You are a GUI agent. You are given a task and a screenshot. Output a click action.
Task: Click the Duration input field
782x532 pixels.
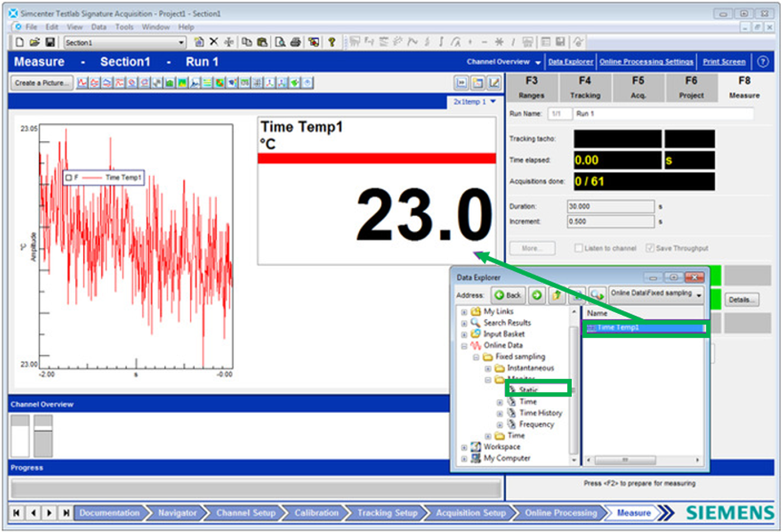coord(611,207)
